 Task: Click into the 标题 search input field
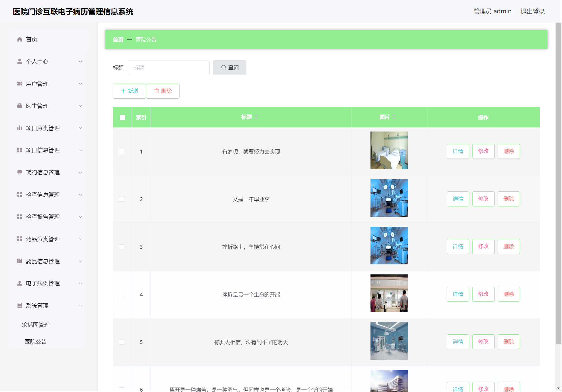(x=169, y=68)
